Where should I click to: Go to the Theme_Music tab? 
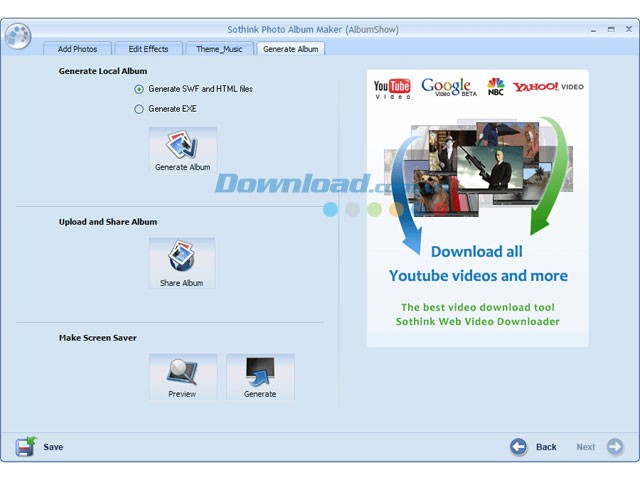click(x=219, y=49)
